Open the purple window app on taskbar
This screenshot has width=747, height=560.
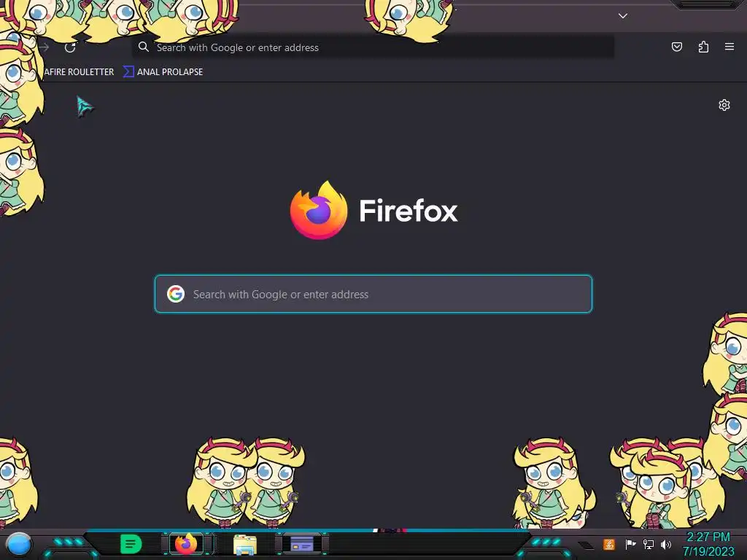coord(301,543)
